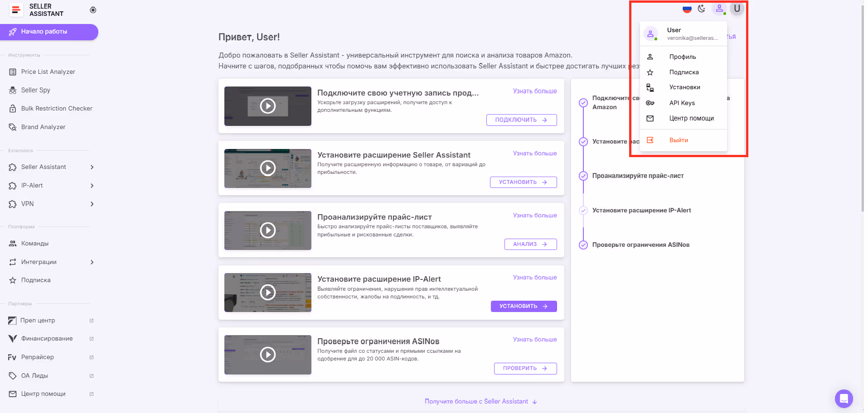Play the Seller Assistant extension install video
This screenshot has width=868, height=413.
pos(268,168)
